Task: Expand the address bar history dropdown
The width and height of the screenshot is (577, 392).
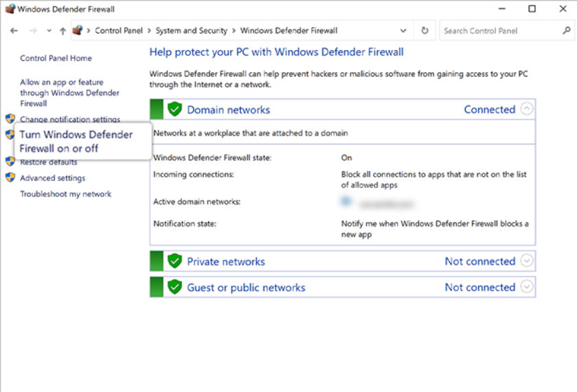Action: (403, 31)
